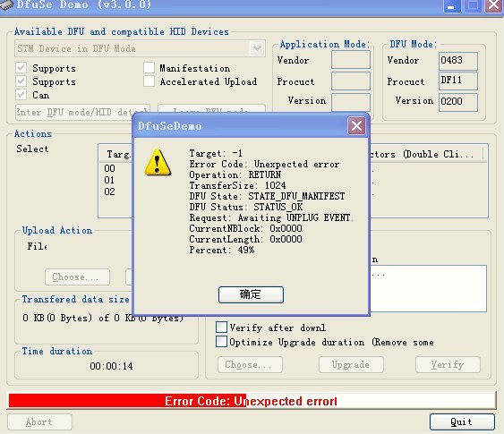
Task: Click the DfuSe Demo chip icon in title bar
Action: [x=6, y=4]
